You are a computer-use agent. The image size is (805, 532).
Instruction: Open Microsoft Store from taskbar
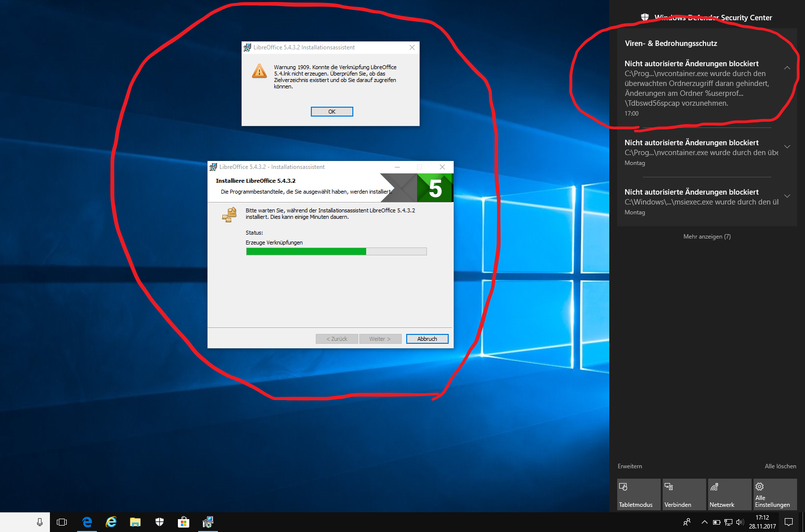coord(184,522)
